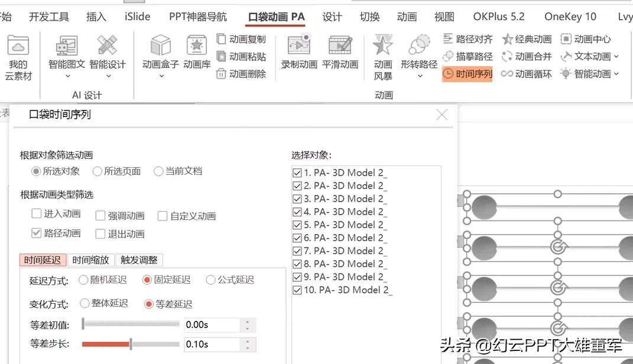Screen dimensions: 633x364
Task: Uncheck the 路径动画 filter checkbox
Action: pos(35,233)
